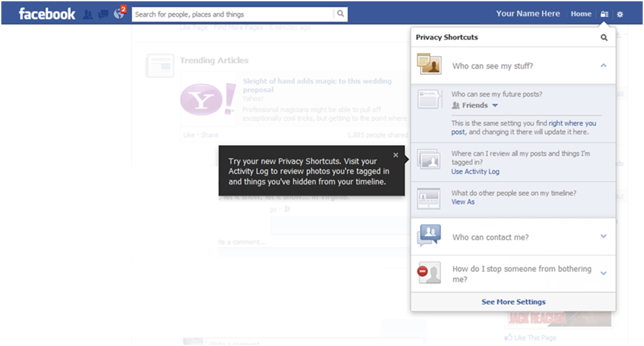Image resolution: width=644 pixels, height=346 pixels.
Task: Click the 'Who can contact me?' icon
Action: [428, 235]
